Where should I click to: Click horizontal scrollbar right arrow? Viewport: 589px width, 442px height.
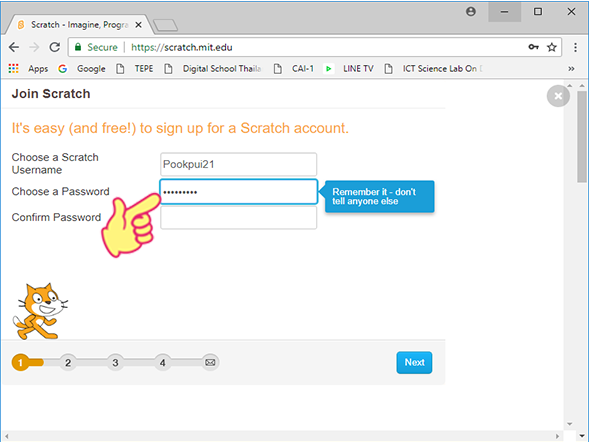pos(557,436)
